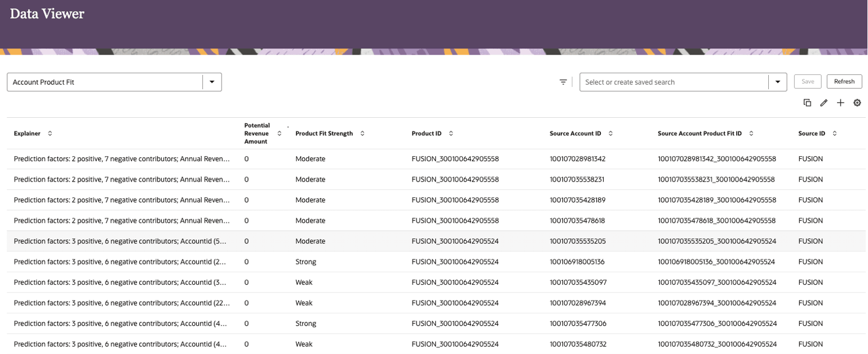Viewport: 868px width, 354px height.
Task: Click Product ID cell in first row
Action: [455, 159]
